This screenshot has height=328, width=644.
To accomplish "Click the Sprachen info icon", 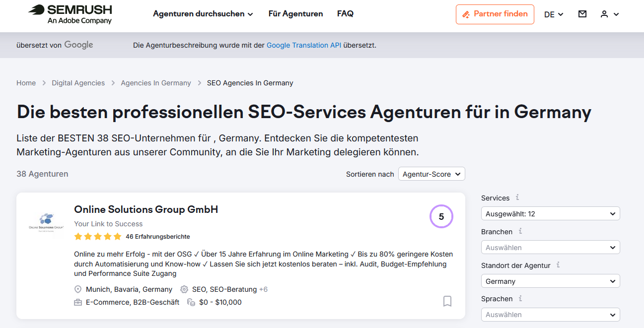I will [x=520, y=298].
